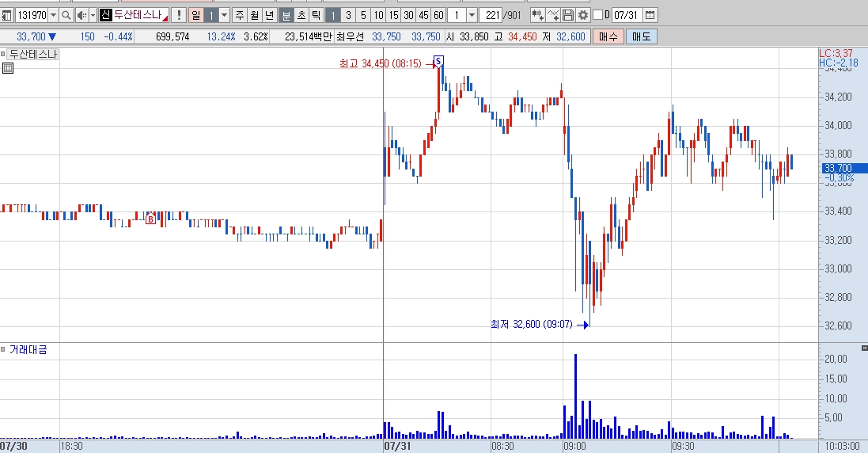Expand the stock code 131970 dropdown
Viewport: 868px width, 453px height.
[x=53, y=16]
